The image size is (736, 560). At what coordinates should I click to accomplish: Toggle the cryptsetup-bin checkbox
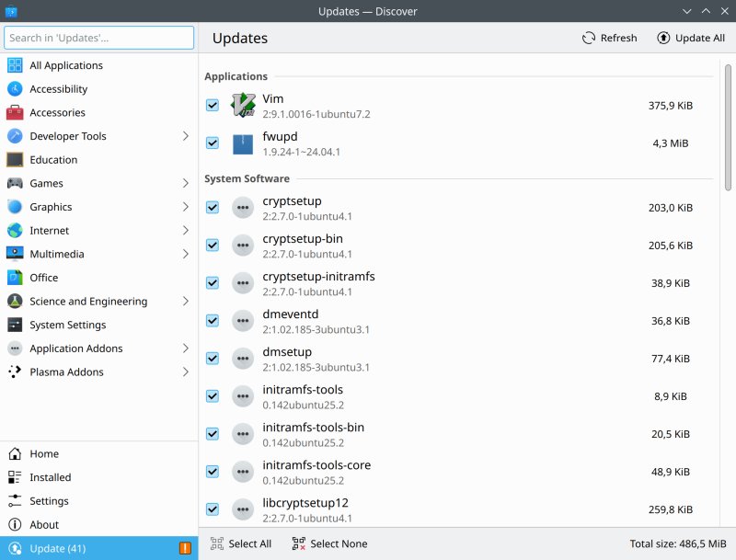[213, 245]
